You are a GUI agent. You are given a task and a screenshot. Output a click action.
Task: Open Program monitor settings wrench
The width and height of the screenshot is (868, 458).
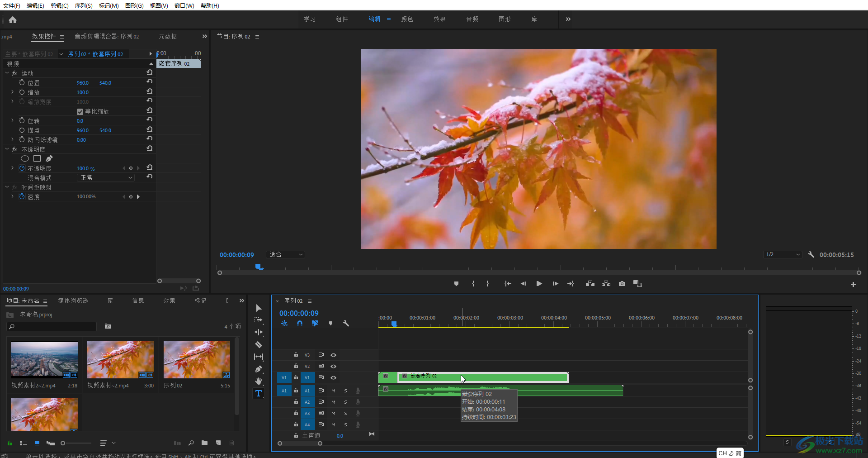[x=811, y=255]
